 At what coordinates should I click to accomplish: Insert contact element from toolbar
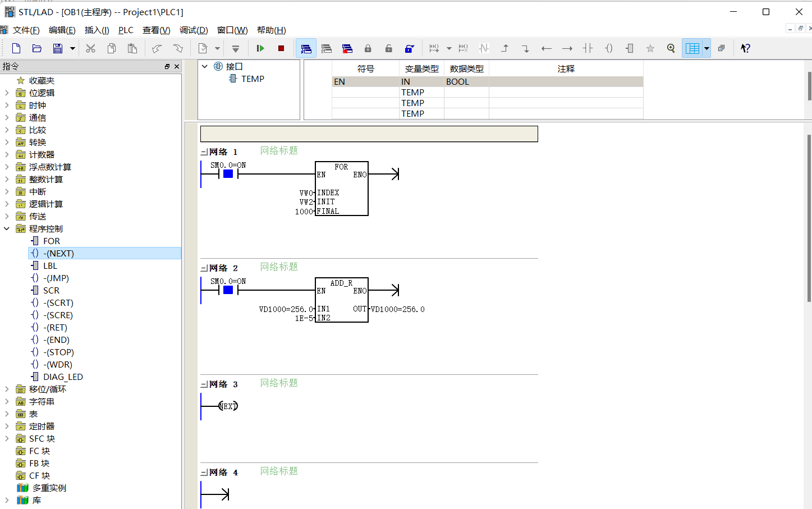click(588, 48)
